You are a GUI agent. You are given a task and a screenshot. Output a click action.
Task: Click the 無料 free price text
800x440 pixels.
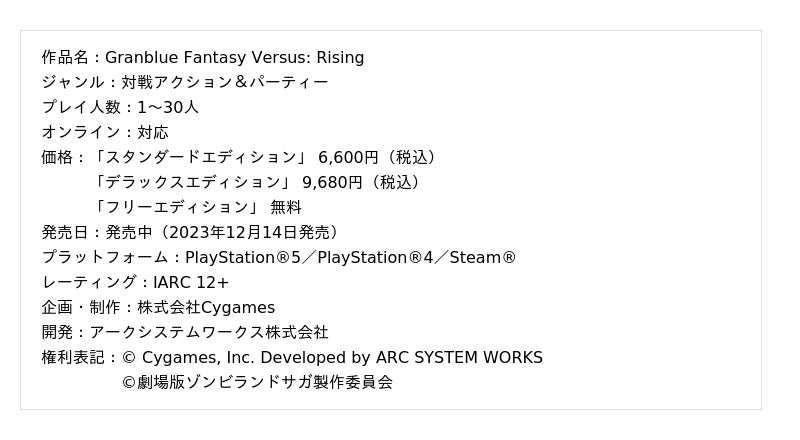point(286,207)
